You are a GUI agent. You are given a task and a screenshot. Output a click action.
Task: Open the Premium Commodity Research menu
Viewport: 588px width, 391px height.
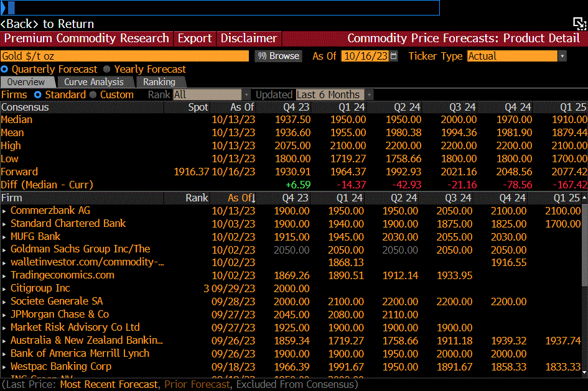[x=86, y=38]
